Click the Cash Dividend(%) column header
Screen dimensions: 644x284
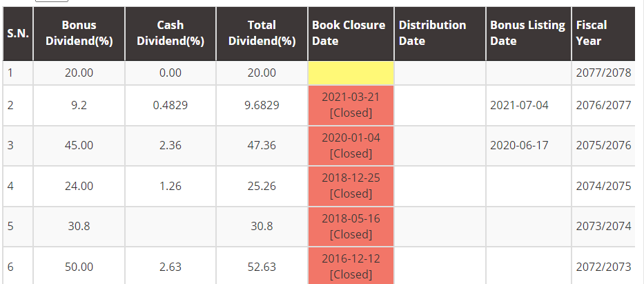170,33
